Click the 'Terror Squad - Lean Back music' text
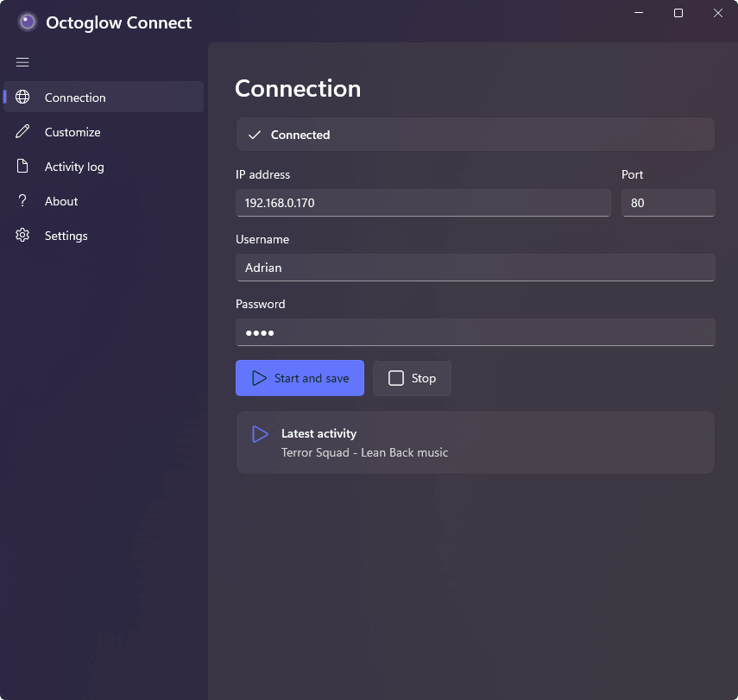 [x=364, y=452]
